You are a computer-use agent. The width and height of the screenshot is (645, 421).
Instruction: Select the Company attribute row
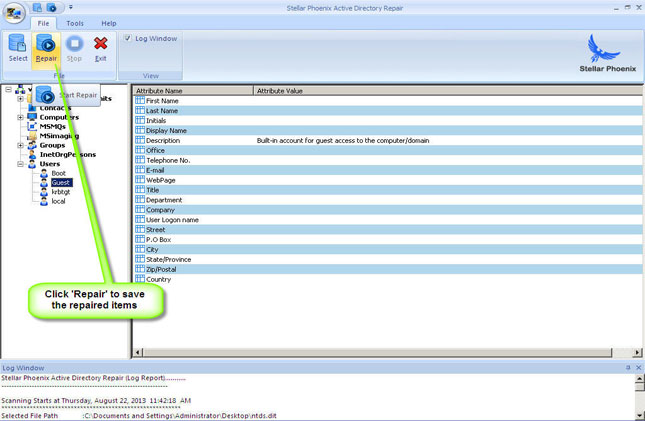[x=388, y=209]
